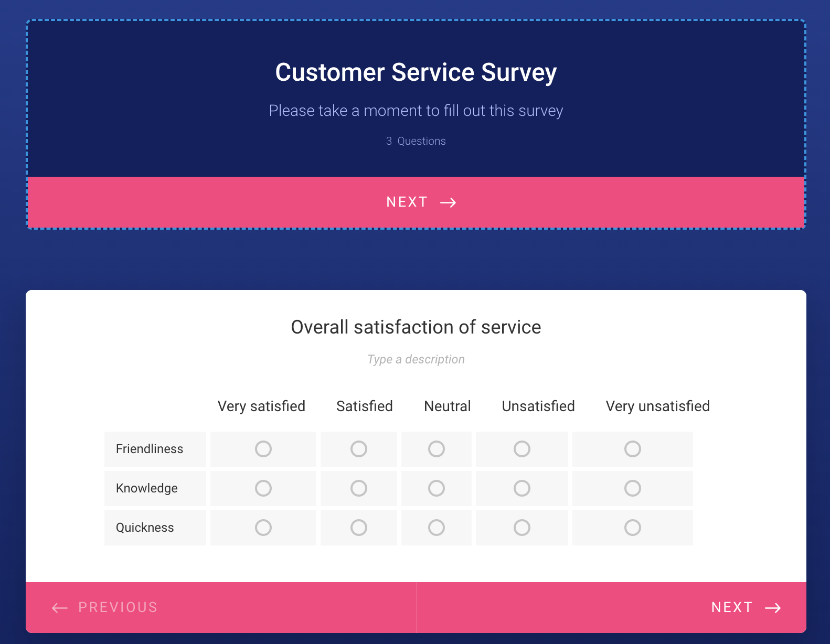
Task: Choose Neutral for Knowledge
Action: 437,488
